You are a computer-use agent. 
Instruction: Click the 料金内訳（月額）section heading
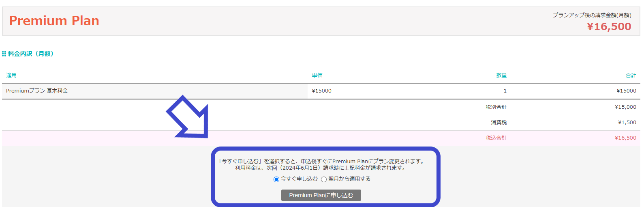click(31, 54)
